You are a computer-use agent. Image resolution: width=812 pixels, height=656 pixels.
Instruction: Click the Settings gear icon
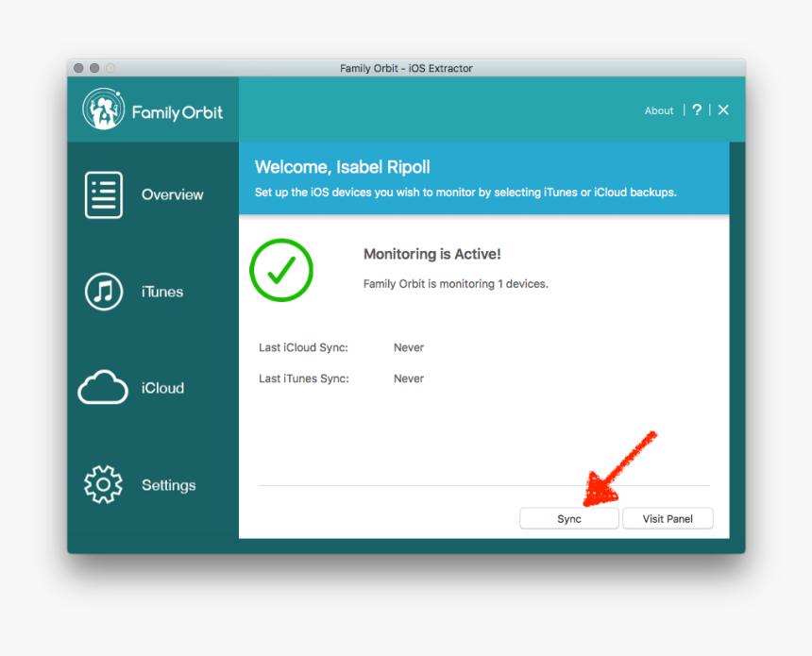pyautogui.click(x=104, y=484)
